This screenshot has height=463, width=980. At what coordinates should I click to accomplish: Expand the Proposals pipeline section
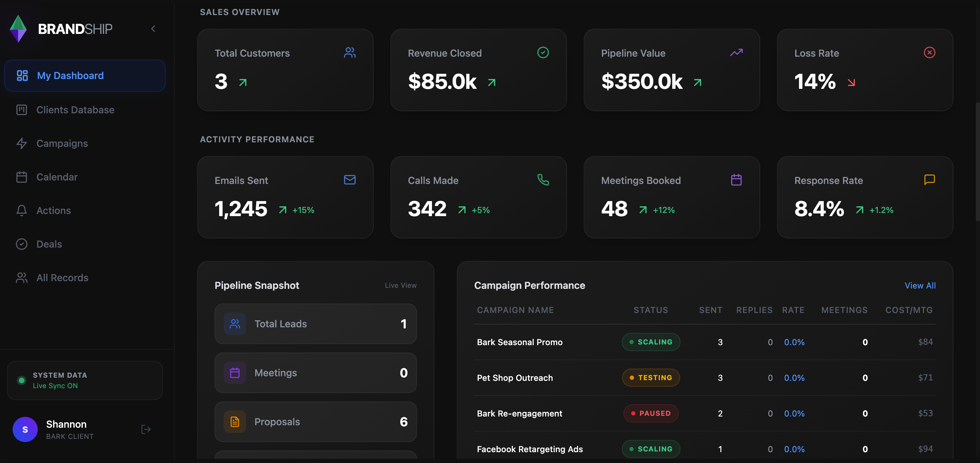(x=315, y=421)
